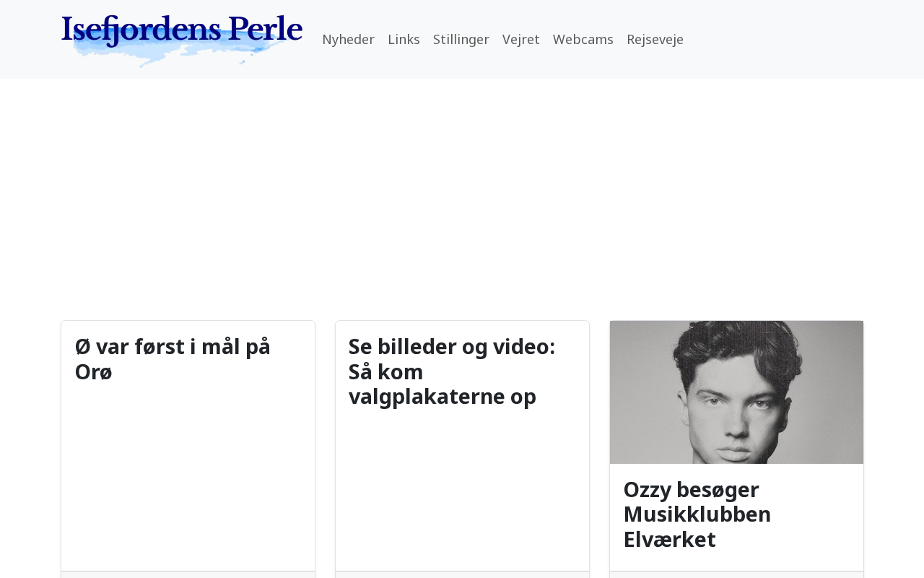
Task: Click the footer strip of the valgplakaterne card
Action: pos(462,574)
